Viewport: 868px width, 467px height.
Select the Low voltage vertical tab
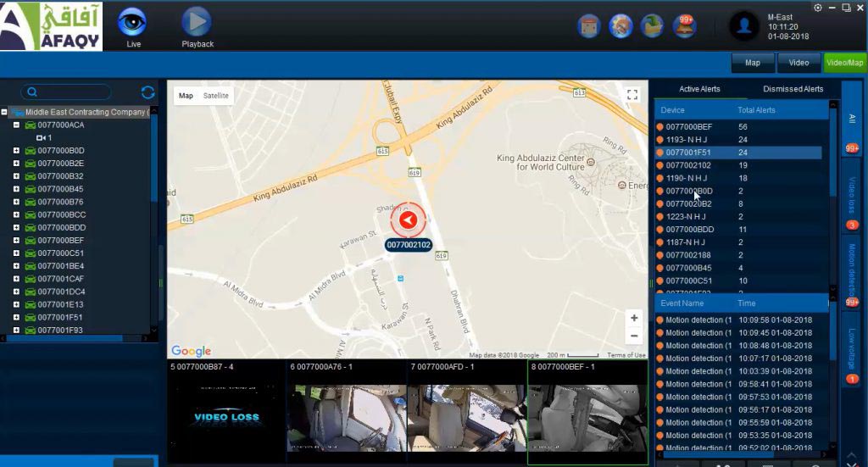(851, 348)
